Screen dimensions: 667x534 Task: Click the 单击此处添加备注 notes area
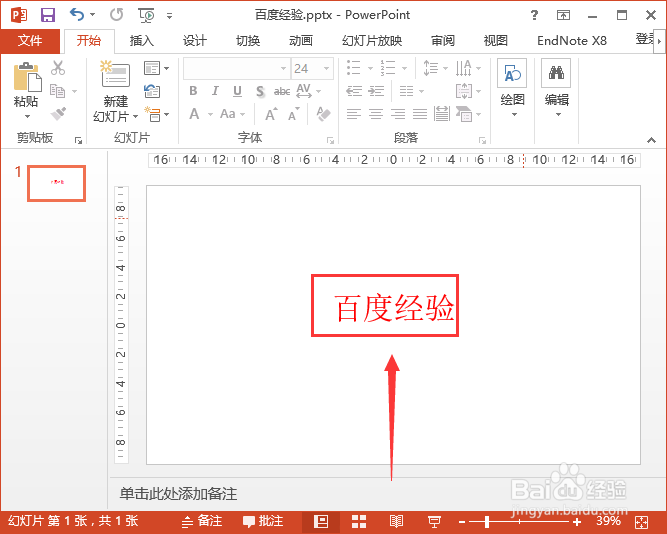point(178,494)
